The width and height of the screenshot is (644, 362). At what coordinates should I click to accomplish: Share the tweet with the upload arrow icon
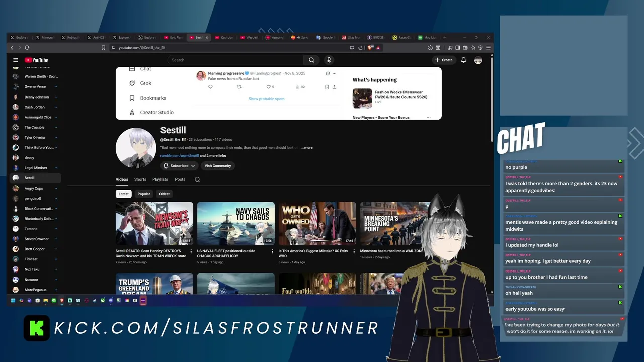pos(334,87)
